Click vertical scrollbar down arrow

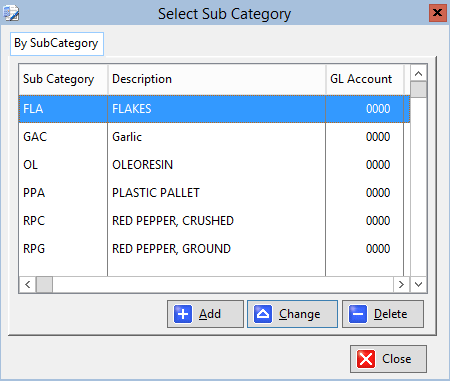pos(419,285)
